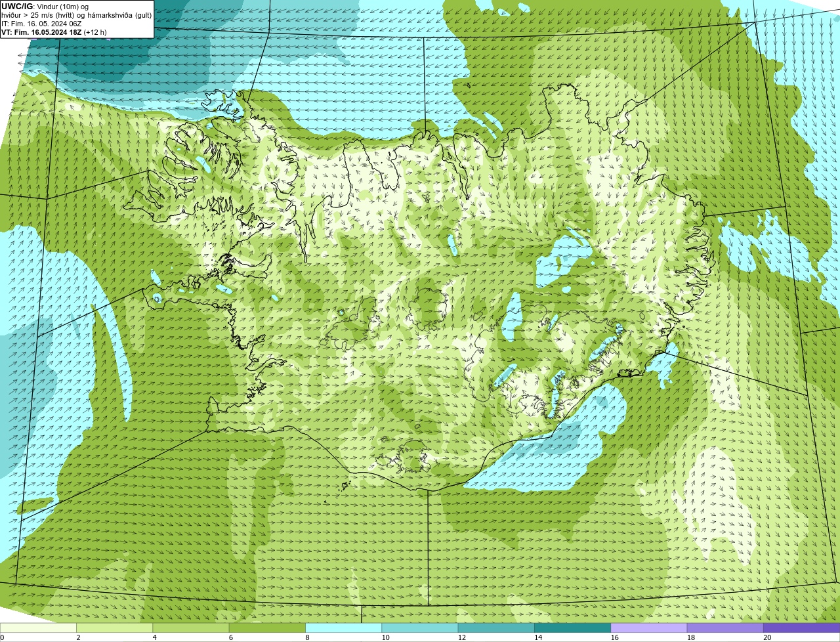Viewport: 840px width, 642px height.
Task: Select the 18–20 m/s purple legend band
Action: pyautogui.click(x=725, y=628)
